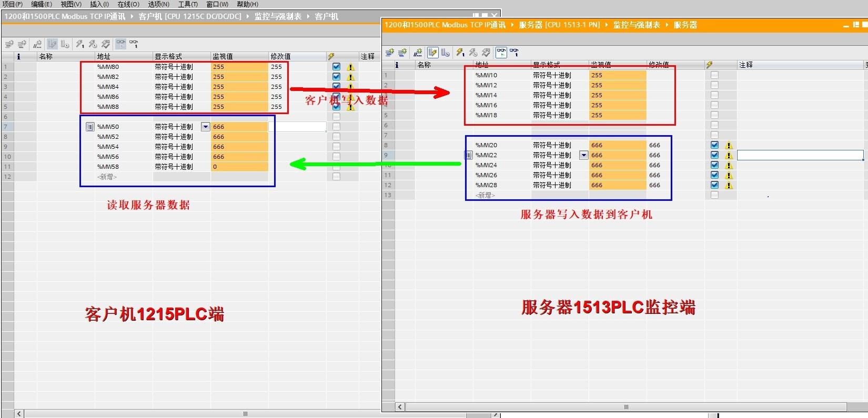Modify selected values once now in 服务器 toolbar
The image size is (868, 418).
tap(460, 53)
